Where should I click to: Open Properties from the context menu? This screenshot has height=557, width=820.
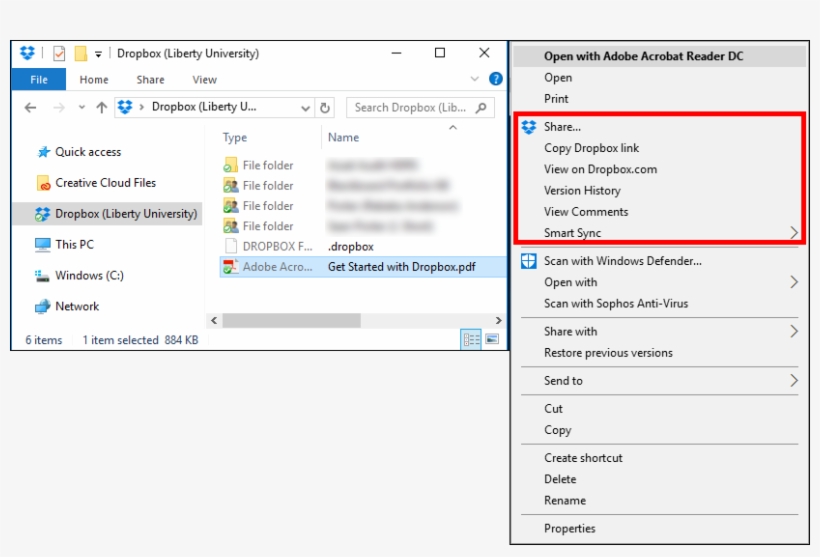660,529
